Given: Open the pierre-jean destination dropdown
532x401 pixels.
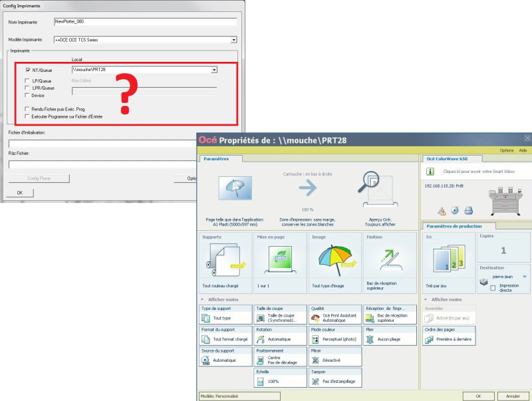Looking at the screenshot, I should pyautogui.click(x=525, y=277).
